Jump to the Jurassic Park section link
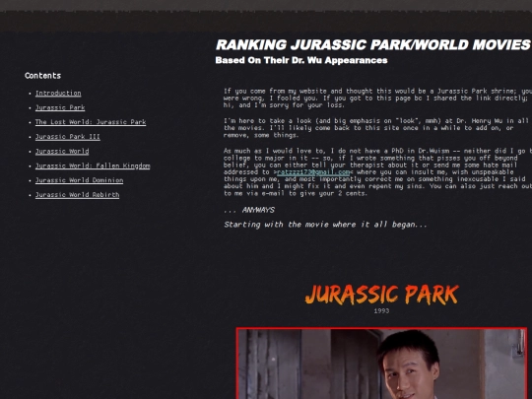The image size is (532, 399). pyautogui.click(x=60, y=107)
